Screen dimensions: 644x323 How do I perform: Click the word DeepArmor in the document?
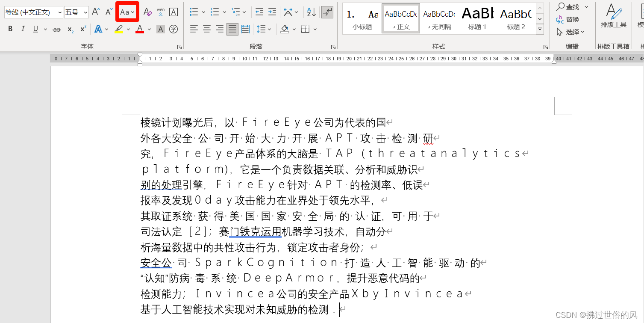(x=289, y=278)
